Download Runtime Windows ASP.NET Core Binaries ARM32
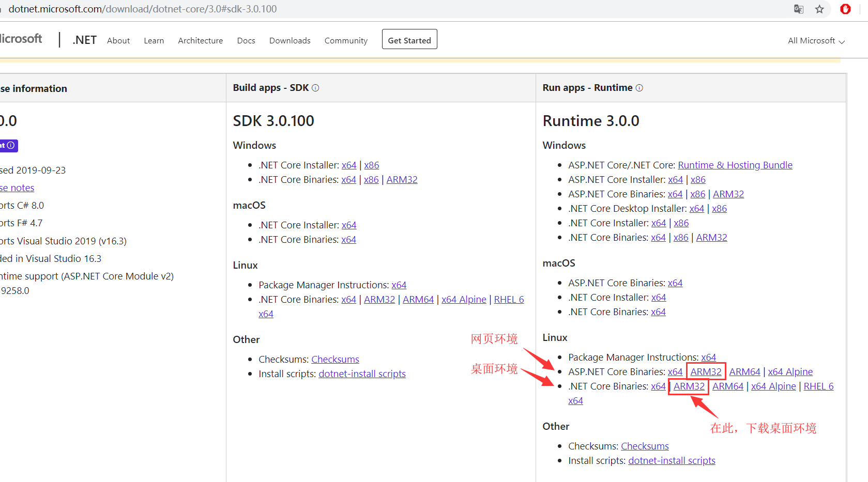 tap(728, 194)
